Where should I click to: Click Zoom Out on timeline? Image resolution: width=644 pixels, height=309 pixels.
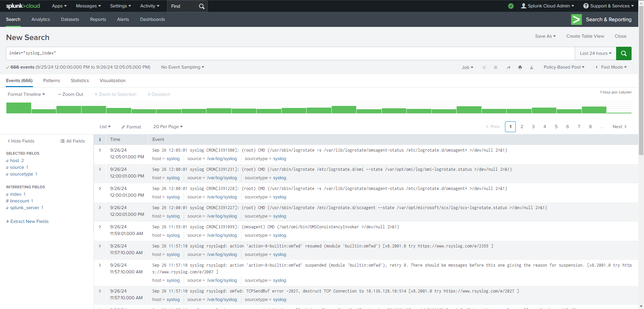point(71,94)
